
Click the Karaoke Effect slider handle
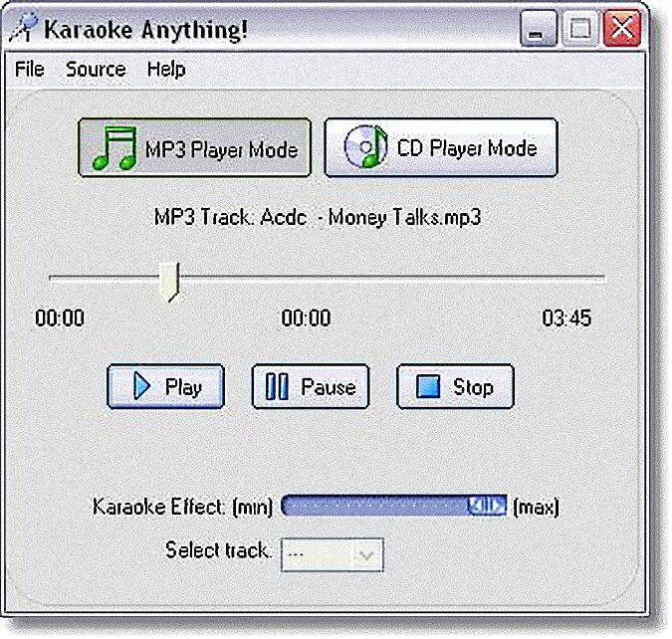487,506
